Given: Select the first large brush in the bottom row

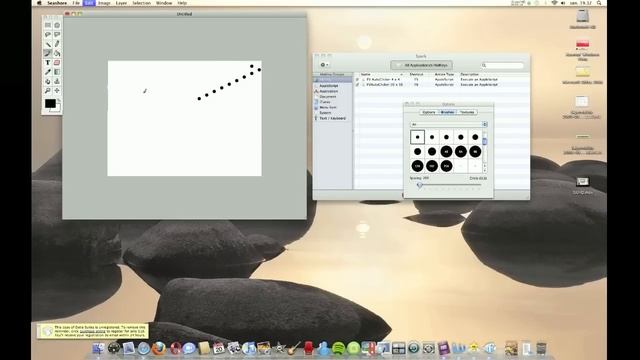Looking at the screenshot, I should point(417,166).
